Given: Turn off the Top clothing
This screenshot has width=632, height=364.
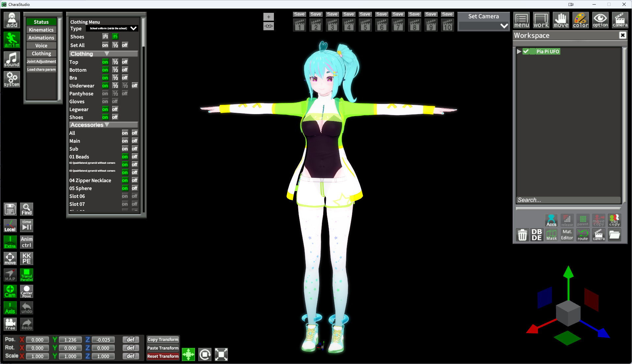Looking at the screenshot, I should tap(125, 62).
